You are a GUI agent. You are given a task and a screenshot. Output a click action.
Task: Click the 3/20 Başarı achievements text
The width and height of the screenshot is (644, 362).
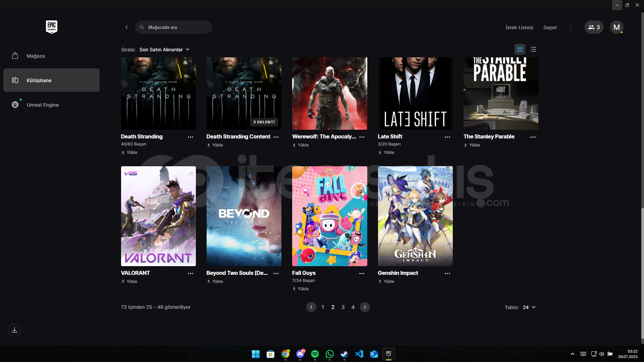tap(389, 144)
